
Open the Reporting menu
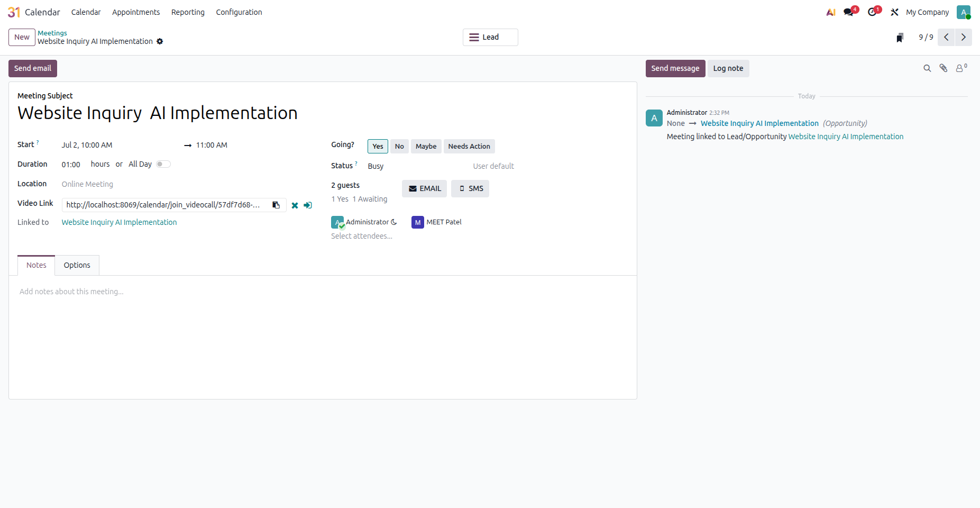coord(188,12)
